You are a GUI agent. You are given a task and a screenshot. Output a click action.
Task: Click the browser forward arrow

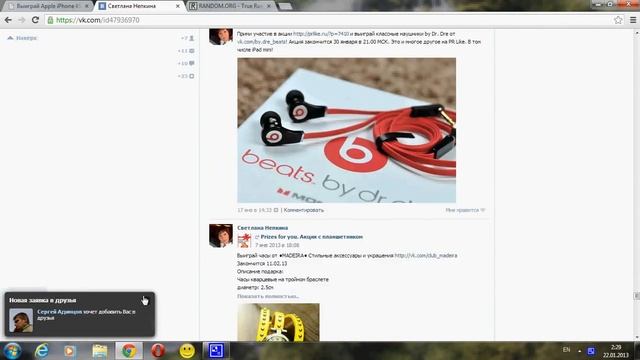click(22, 20)
